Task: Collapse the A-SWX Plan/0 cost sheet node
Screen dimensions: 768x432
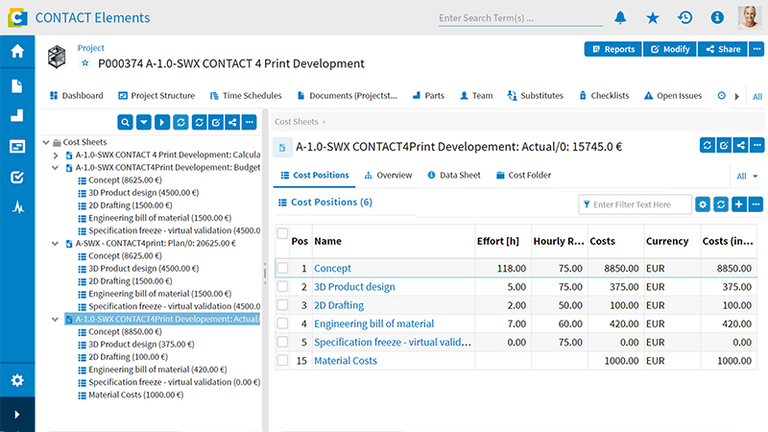Action: pos(55,243)
